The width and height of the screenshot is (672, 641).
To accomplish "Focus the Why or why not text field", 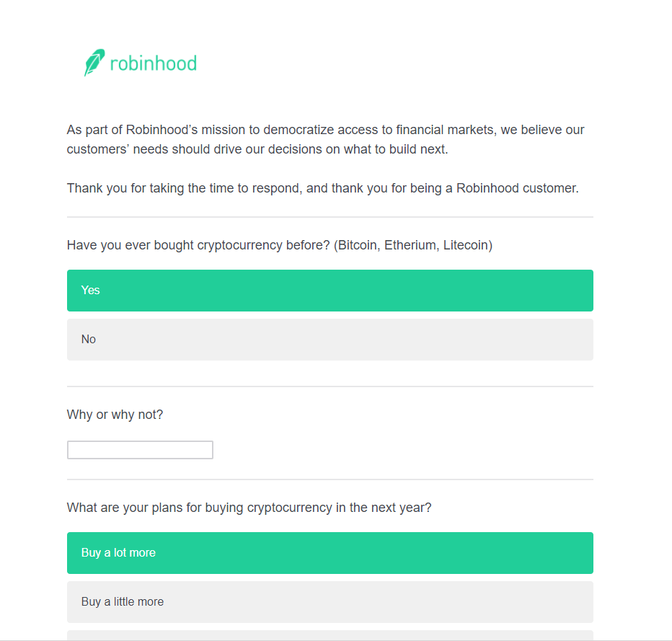I will coord(140,450).
